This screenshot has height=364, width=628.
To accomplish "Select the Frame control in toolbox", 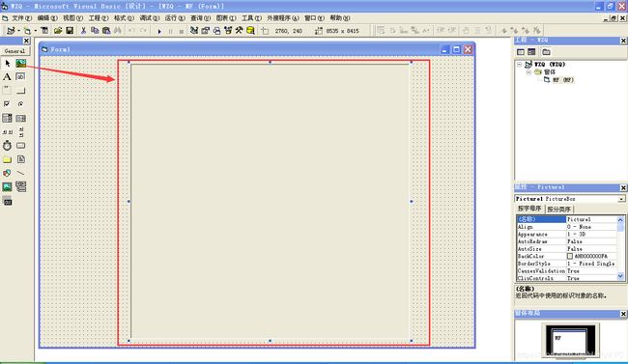I will (x=7, y=91).
